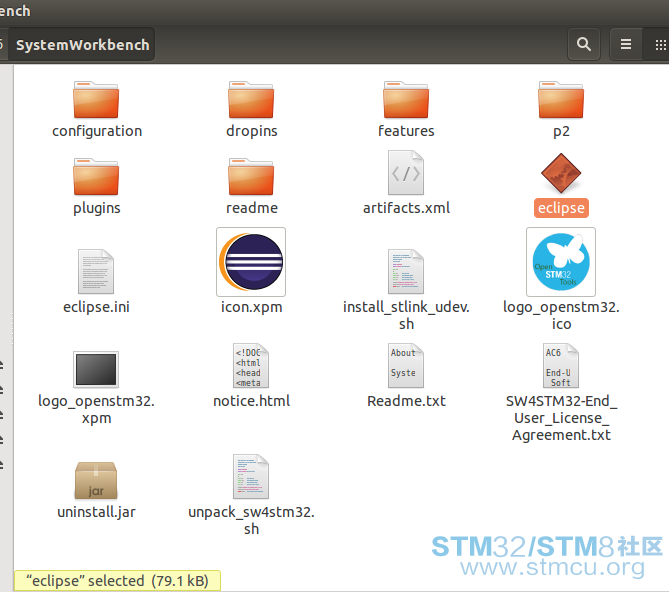
Task: Select the SW4STM32 End User License Agreement file
Action: coord(561,366)
